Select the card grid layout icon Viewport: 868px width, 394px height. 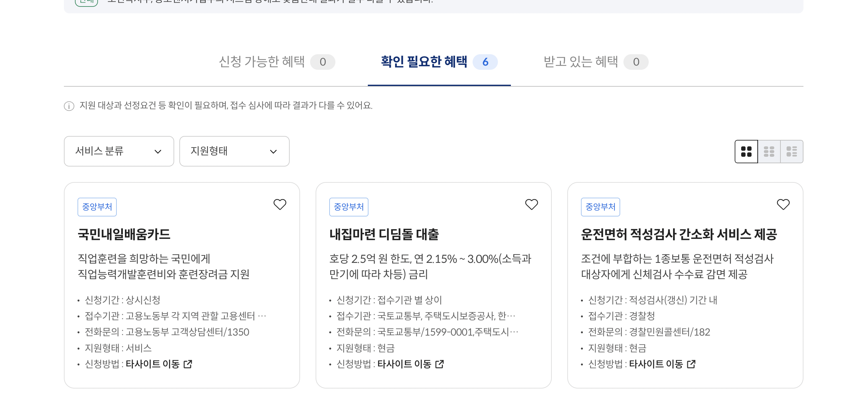(x=747, y=151)
